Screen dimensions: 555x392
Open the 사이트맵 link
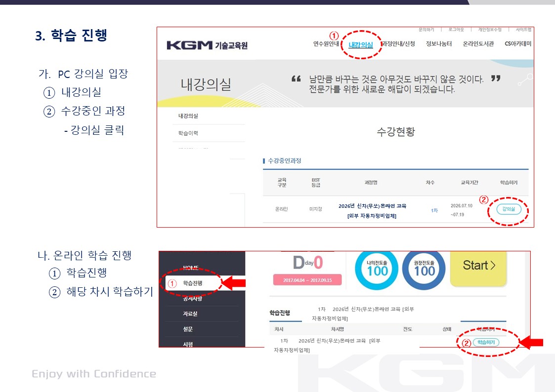pyautogui.click(x=523, y=30)
